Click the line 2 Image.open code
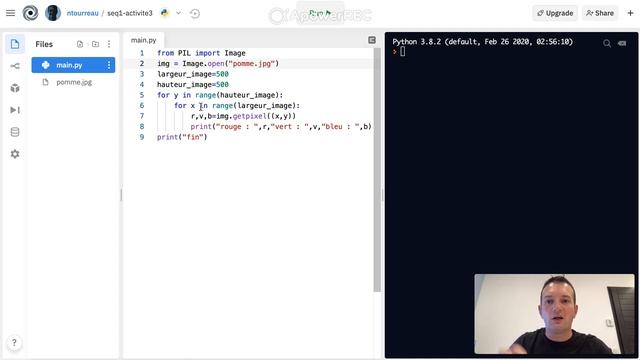This screenshot has height=360, width=640. tap(218, 64)
